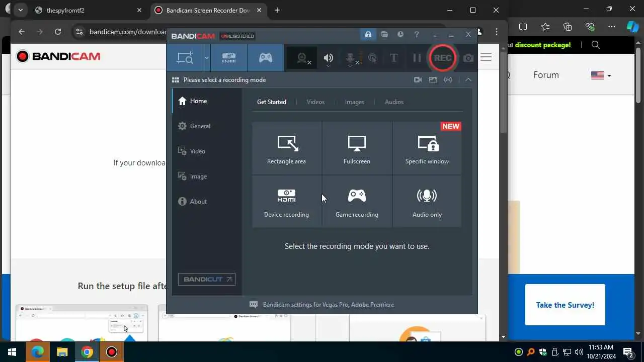Choose Fullscreen recording mode tile
This screenshot has width=644, height=362.
[357, 148]
